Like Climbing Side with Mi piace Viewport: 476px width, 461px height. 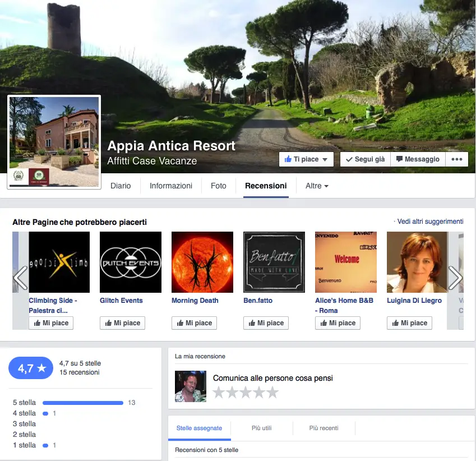coord(51,323)
